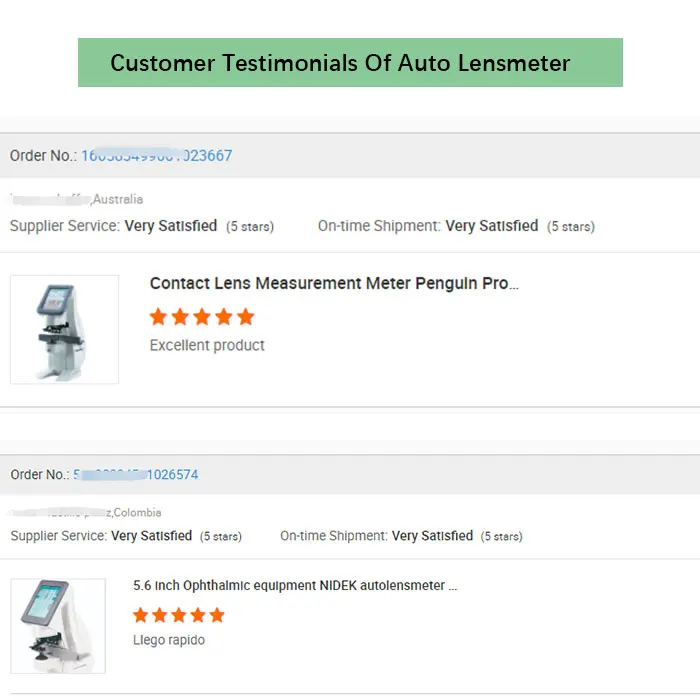Click second star of Penguin Pro rating
This screenshot has height=700, width=700.
pos(180,317)
